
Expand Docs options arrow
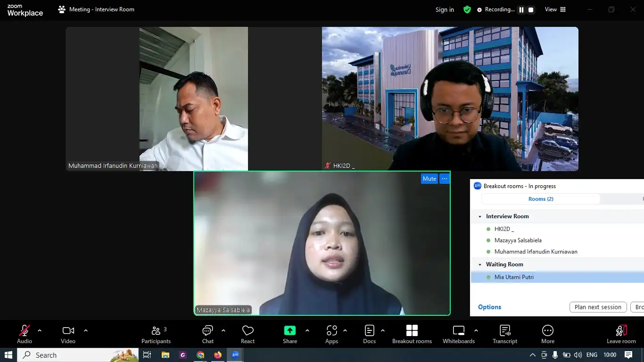pyautogui.click(x=383, y=330)
